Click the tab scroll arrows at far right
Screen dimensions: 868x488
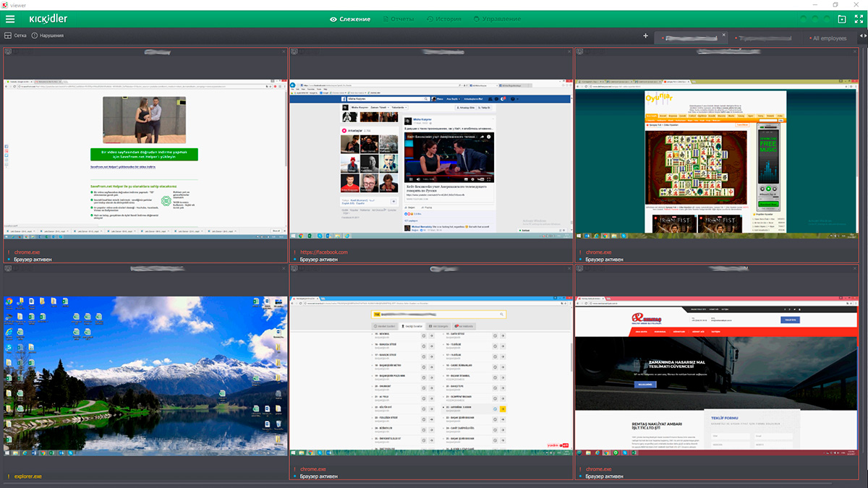click(x=861, y=36)
